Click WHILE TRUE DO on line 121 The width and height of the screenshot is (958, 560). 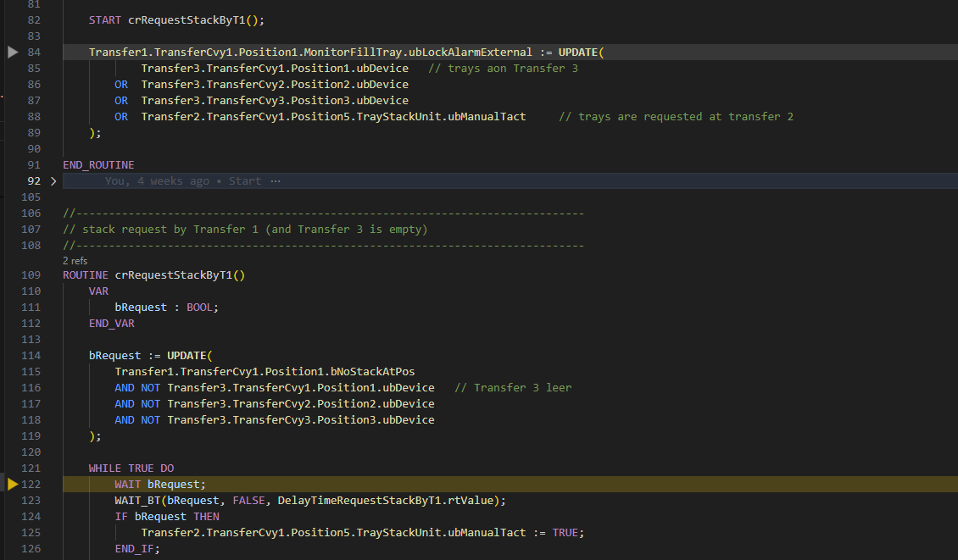click(131, 469)
